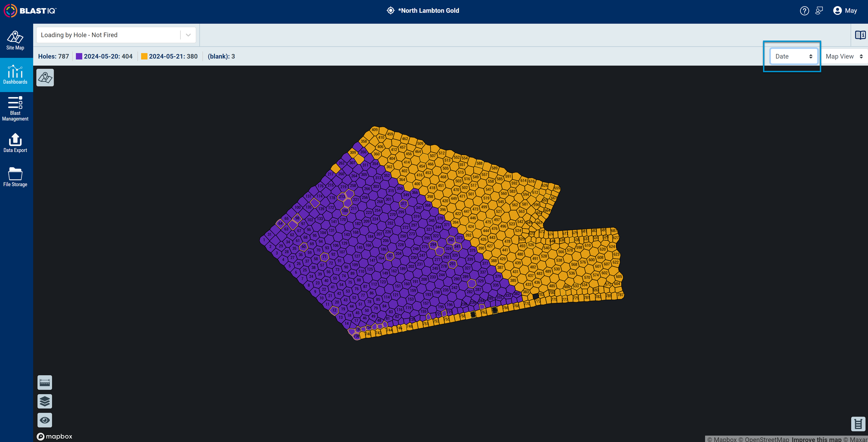Select hole 409 on the map

(x=375, y=130)
